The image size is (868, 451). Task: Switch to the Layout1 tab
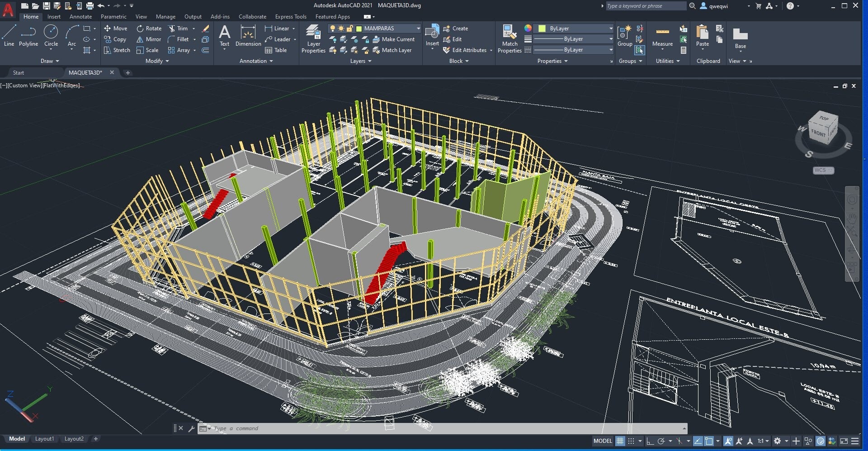44,439
